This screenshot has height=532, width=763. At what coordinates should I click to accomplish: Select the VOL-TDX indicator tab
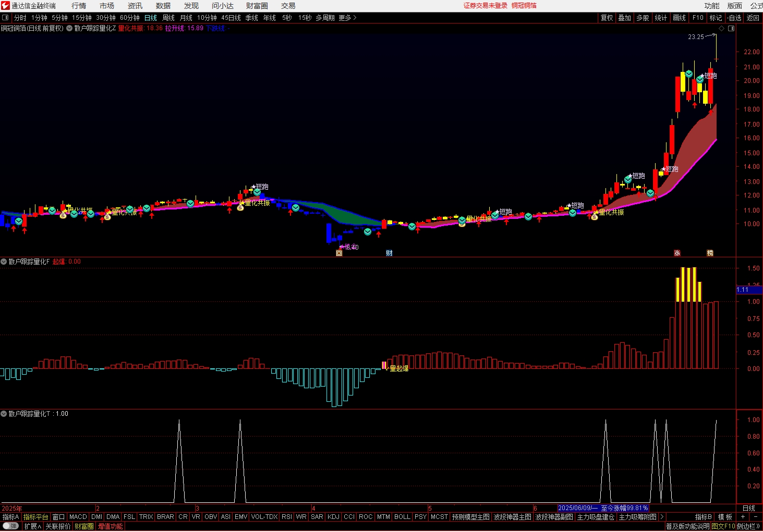coord(264,517)
